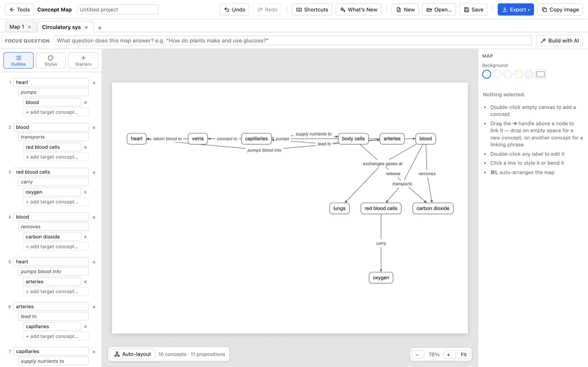Click the Redo button

(x=267, y=9)
